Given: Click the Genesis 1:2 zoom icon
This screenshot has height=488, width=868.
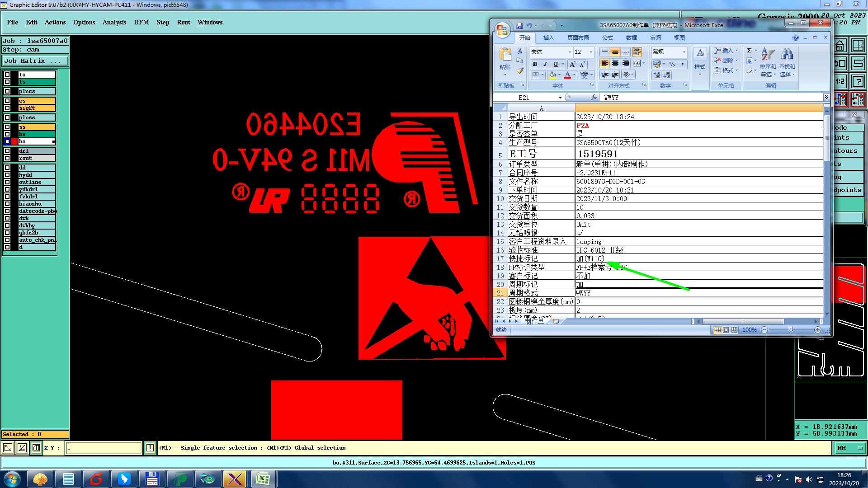Looking at the screenshot, I should pos(840,81).
